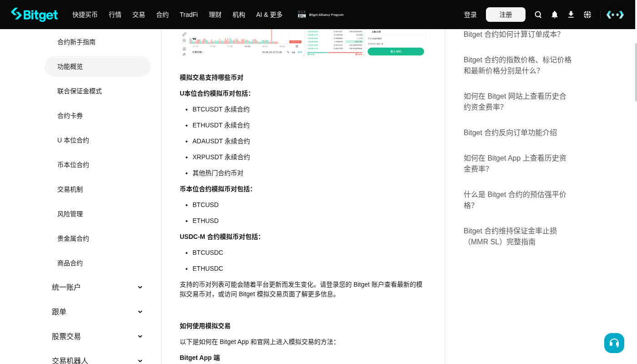Click the download app icon
The image size is (637, 364).
click(571, 15)
